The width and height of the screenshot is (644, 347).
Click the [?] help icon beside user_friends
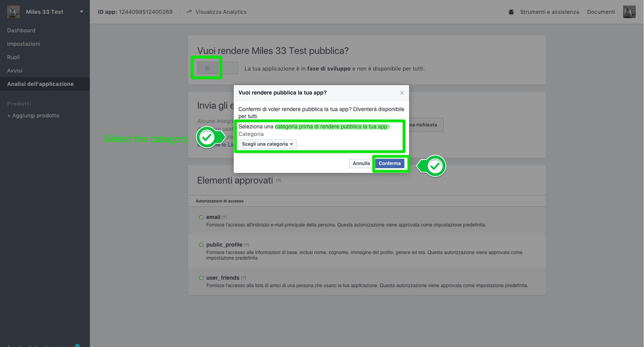pyautogui.click(x=244, y=278)
